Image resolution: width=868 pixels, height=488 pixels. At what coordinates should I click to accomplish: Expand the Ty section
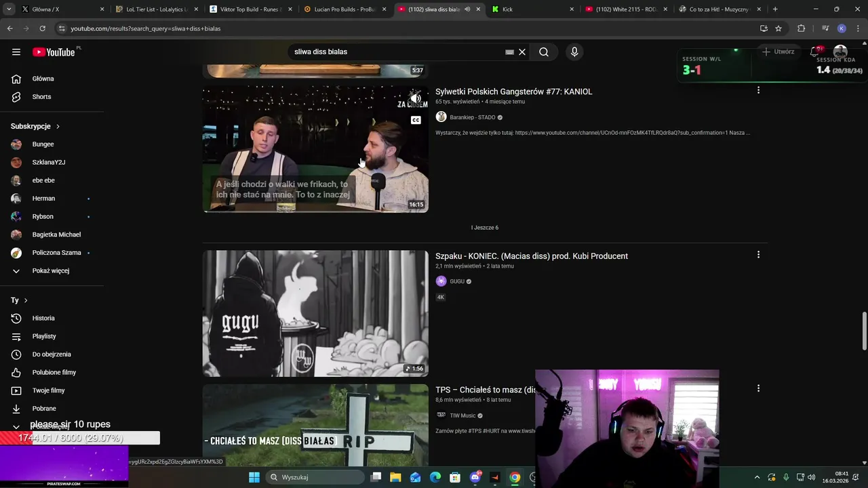point(20,300)
